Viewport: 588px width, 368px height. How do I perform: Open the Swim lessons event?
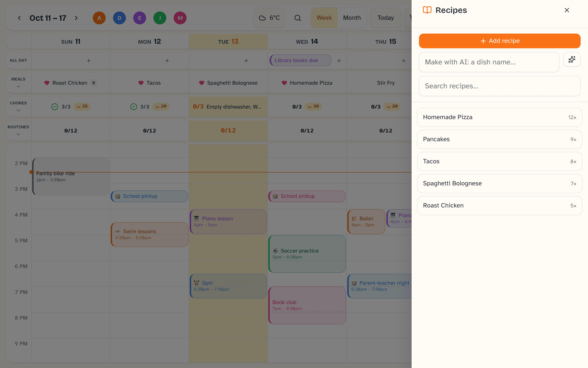click(x=150, y=234)
